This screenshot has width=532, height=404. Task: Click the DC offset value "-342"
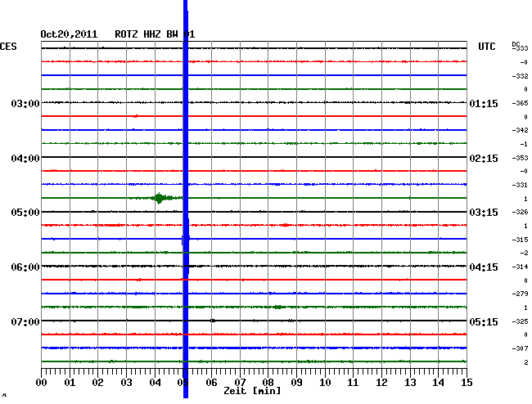520,130
